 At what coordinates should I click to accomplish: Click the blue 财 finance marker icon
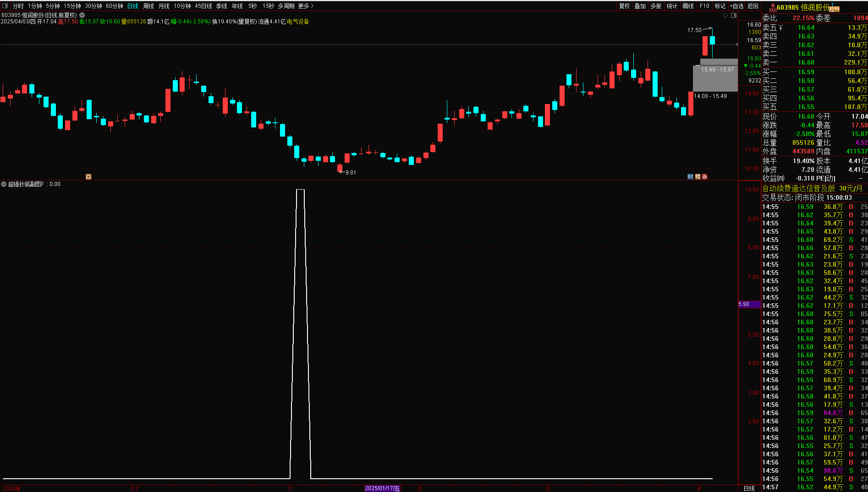[x=690, y=177]
